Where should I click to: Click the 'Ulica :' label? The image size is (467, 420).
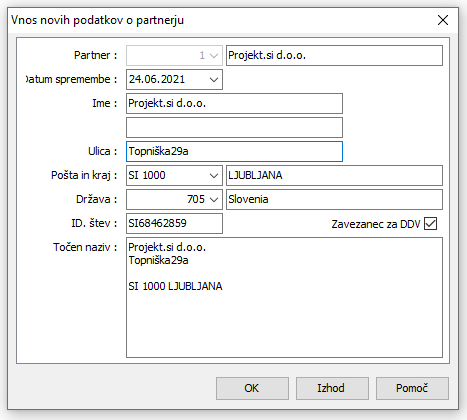click(103, 151)
